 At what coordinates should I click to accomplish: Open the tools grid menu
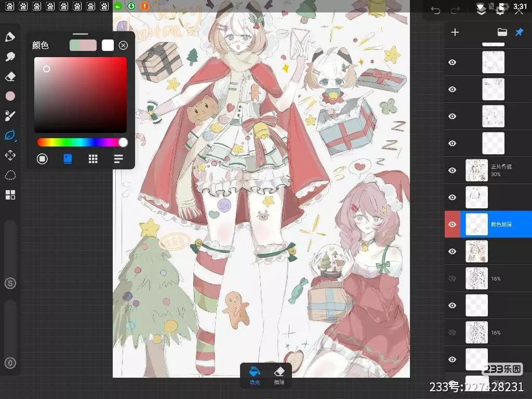[x=10, y=195]
